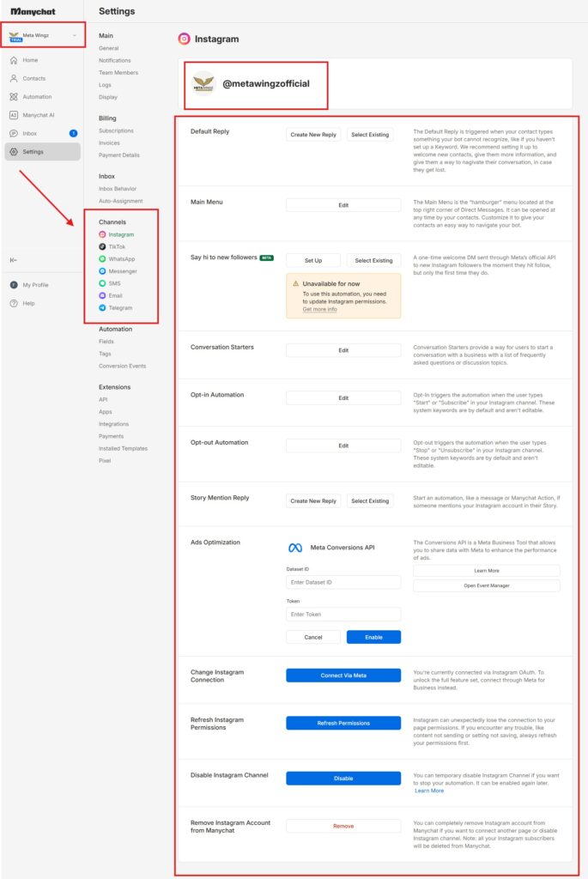Click Select Existing for Story Mention Reply

[370, 501]
